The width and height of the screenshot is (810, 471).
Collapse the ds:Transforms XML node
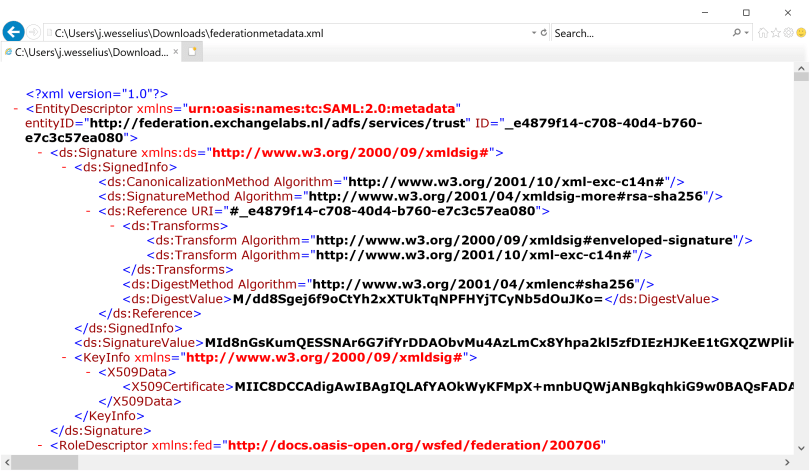[113, 226]
